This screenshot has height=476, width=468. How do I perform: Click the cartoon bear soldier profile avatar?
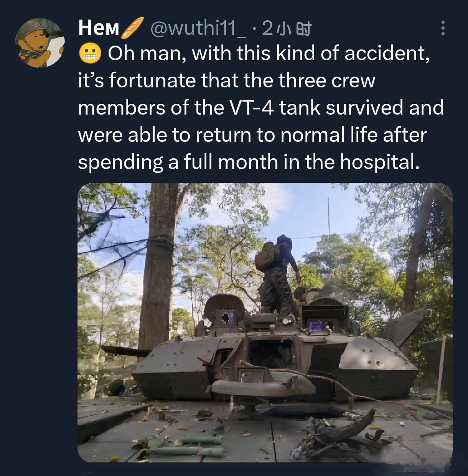point(40,43)
